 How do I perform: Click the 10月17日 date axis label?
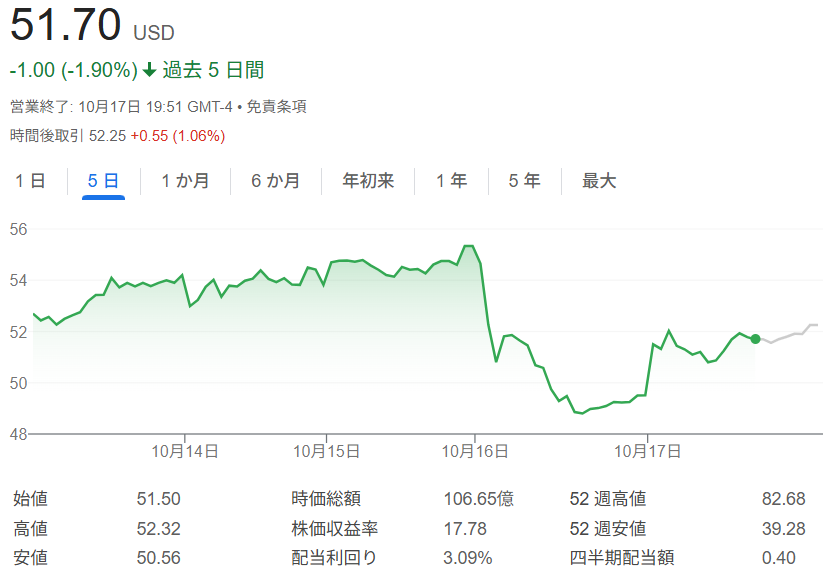(x=647, y=451)
